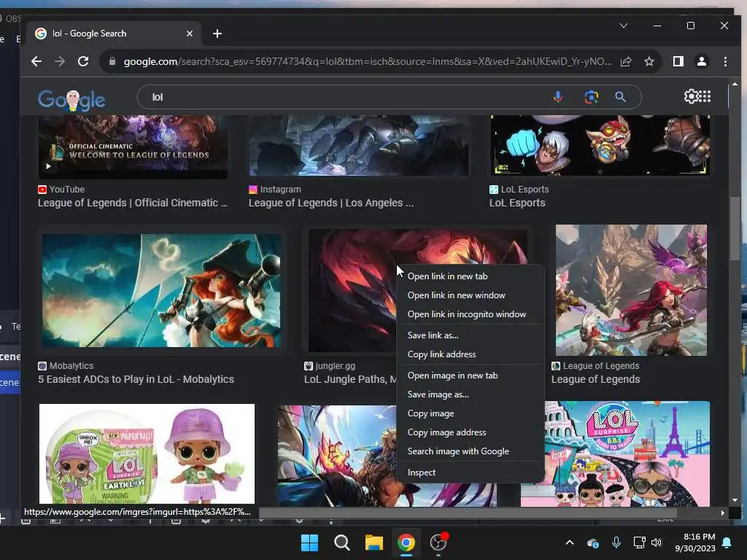Show hidden system tray icons
Viewport: 747px width, 560px height.
coord(570,542)
